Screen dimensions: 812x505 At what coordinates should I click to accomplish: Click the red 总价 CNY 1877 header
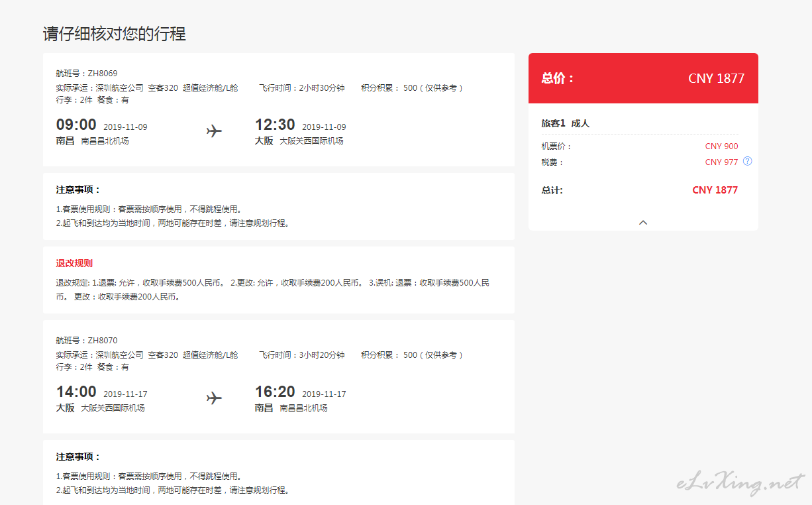[643, 78]
